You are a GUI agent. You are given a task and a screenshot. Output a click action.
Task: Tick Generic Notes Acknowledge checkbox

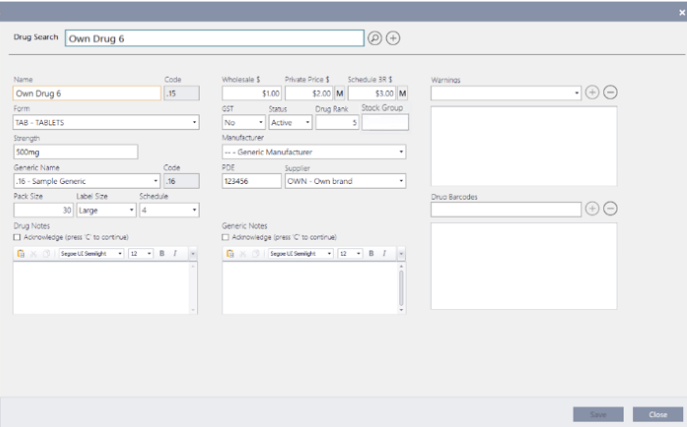pos(225,237)
